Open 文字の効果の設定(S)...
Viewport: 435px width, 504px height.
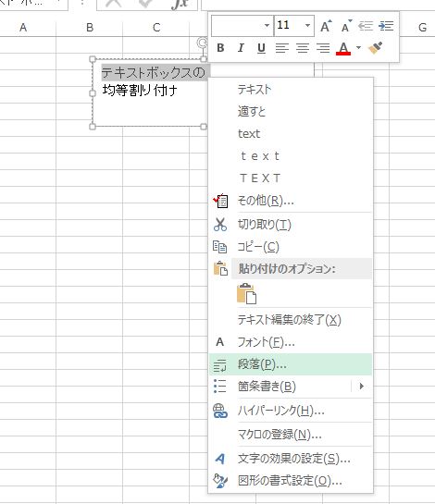(291, 459)
